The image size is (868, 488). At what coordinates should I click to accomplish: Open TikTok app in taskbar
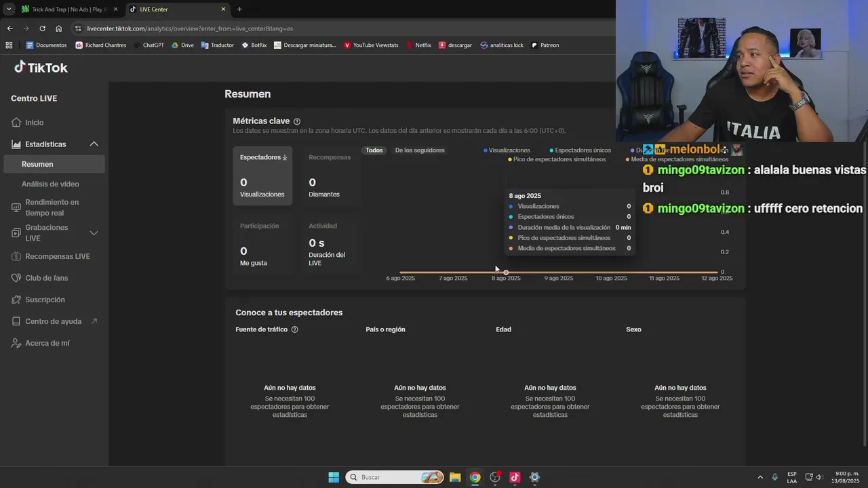515,477
